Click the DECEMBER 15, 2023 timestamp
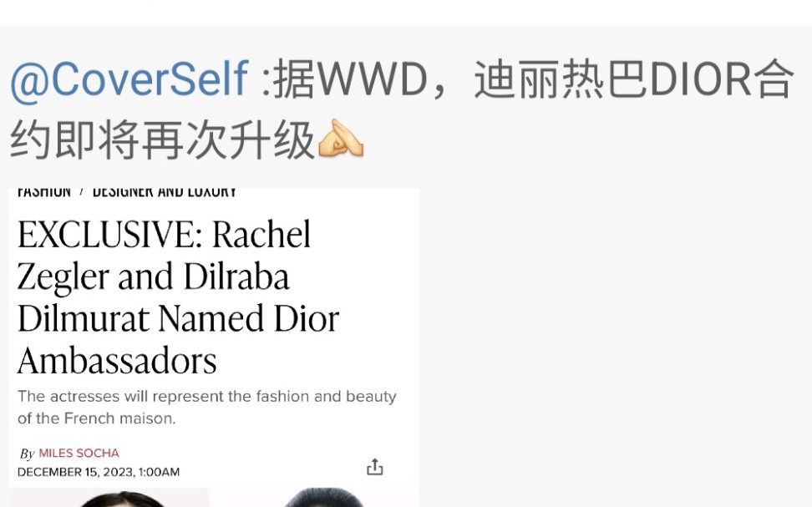Screen dimensions: 812x507 coord(99,472)
